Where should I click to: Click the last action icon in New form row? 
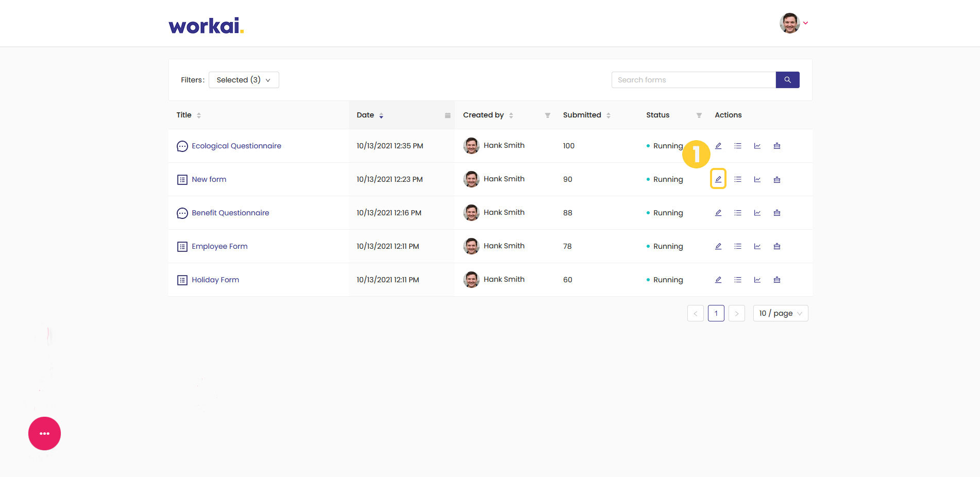pyautogui.click(x=777, y=179)
